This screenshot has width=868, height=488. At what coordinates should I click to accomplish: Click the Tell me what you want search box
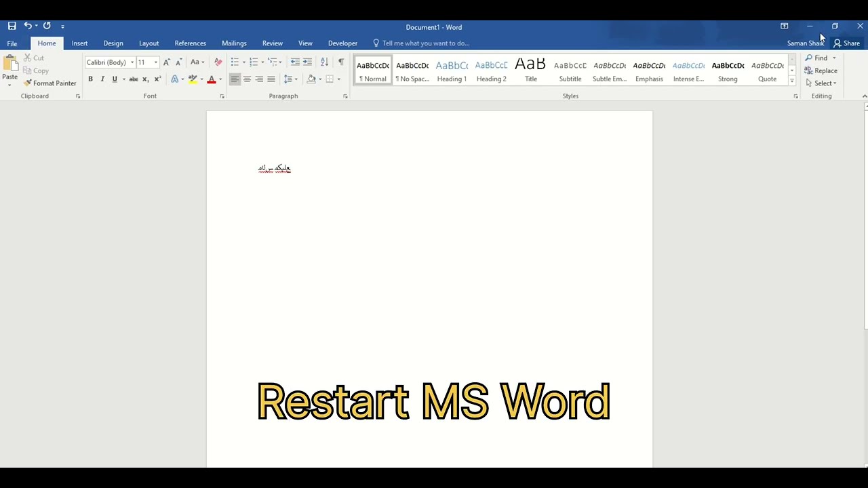421,43
